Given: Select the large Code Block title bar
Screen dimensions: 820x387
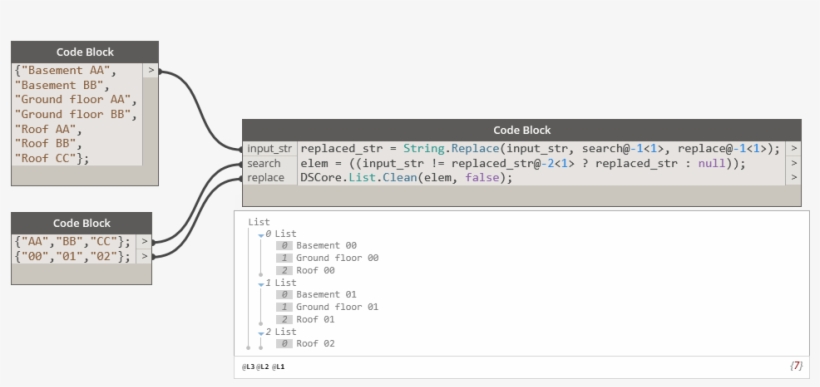Looking at the screenshot, I should click(522, 130).
